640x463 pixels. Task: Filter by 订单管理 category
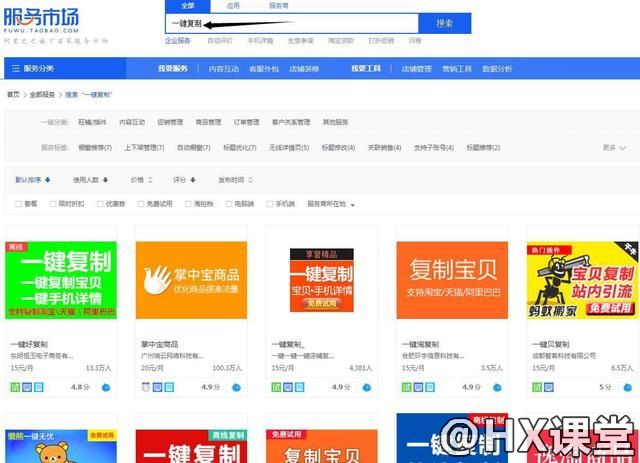246,122
